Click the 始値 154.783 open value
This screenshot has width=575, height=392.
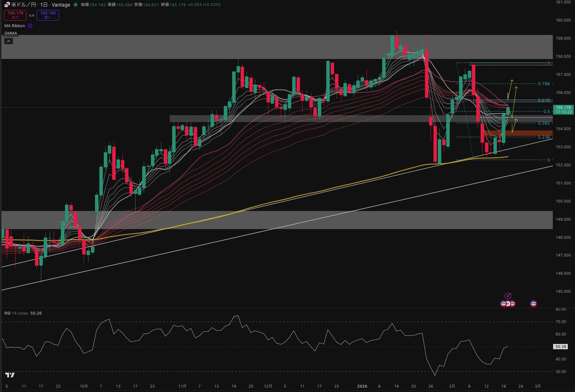[93, 4]
